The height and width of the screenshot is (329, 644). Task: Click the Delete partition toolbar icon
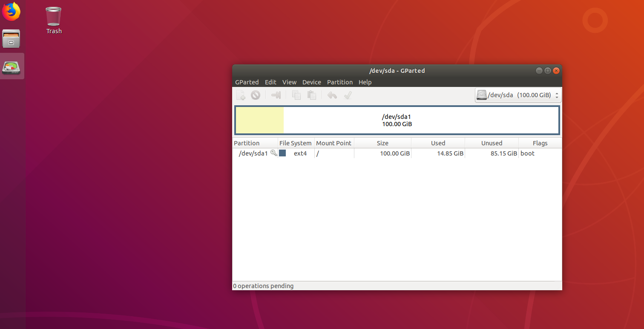point(256,95)
